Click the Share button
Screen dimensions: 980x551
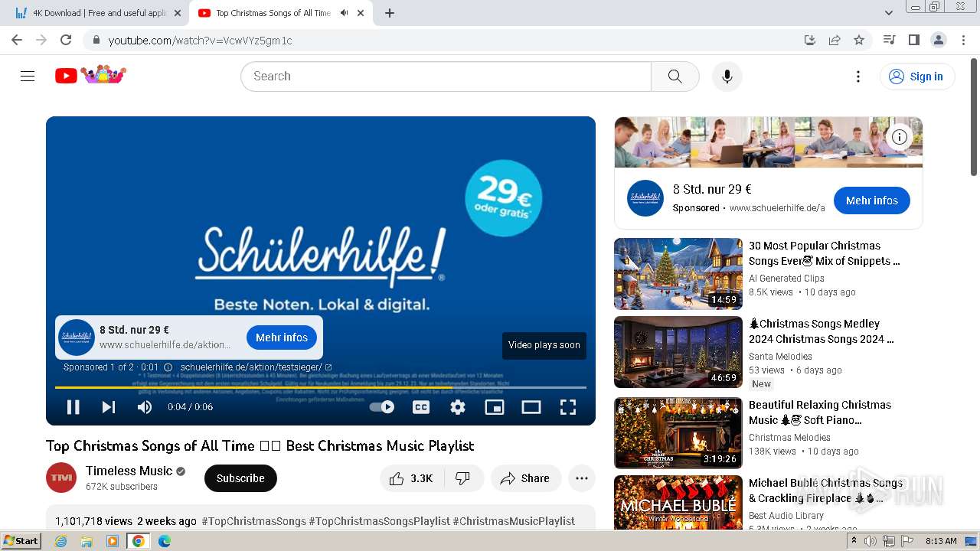click(x=525, y=478)
